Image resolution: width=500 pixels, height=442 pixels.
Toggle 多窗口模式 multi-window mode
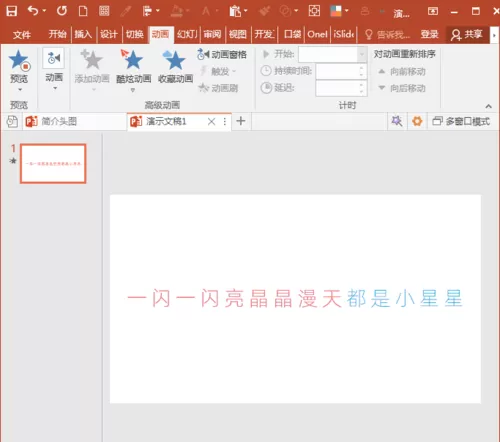[461, 121]
